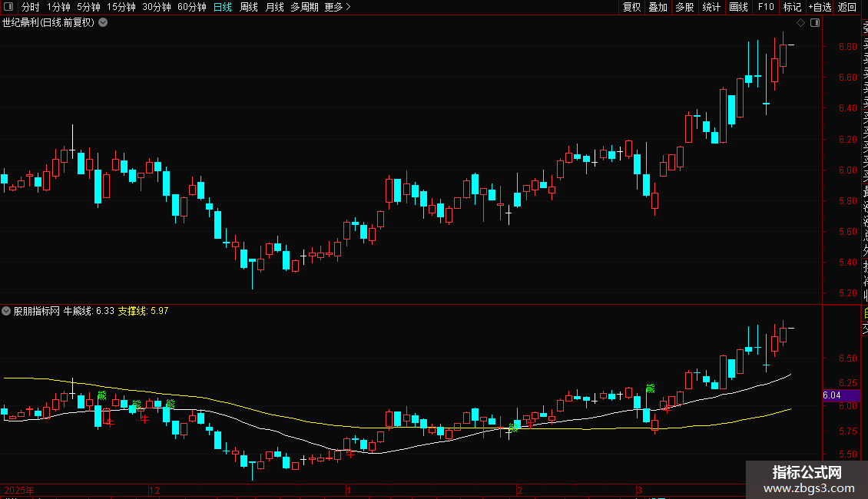
Task: Expand 更多 period options
Action: tap(338, 7)
